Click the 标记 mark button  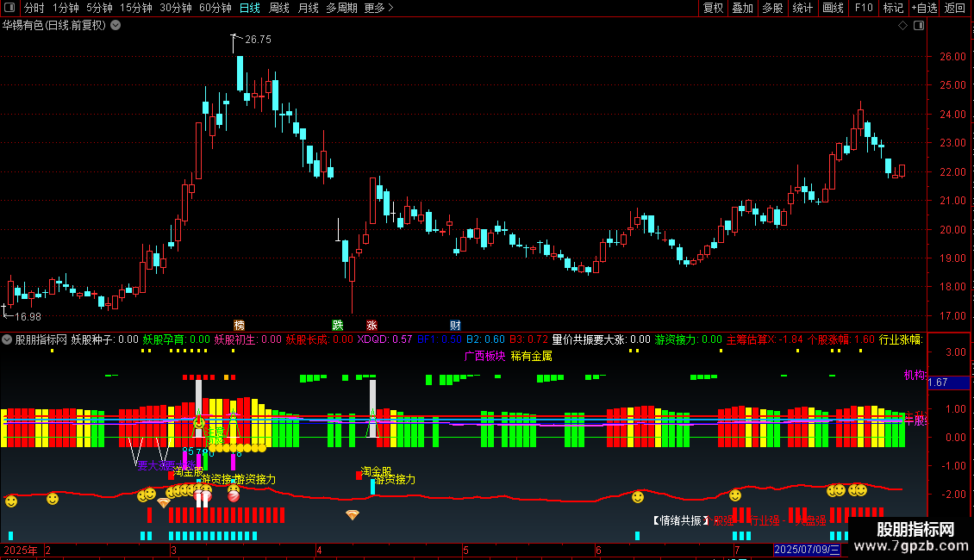(893, 8)
